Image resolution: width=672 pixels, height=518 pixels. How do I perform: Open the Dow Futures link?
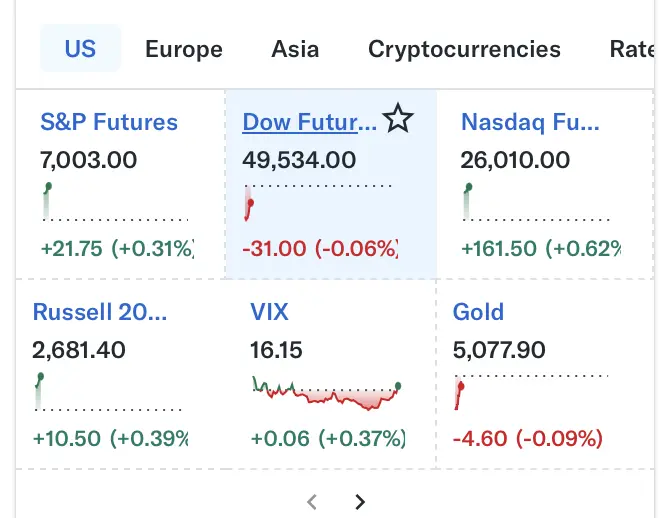[x=310, y=122]
